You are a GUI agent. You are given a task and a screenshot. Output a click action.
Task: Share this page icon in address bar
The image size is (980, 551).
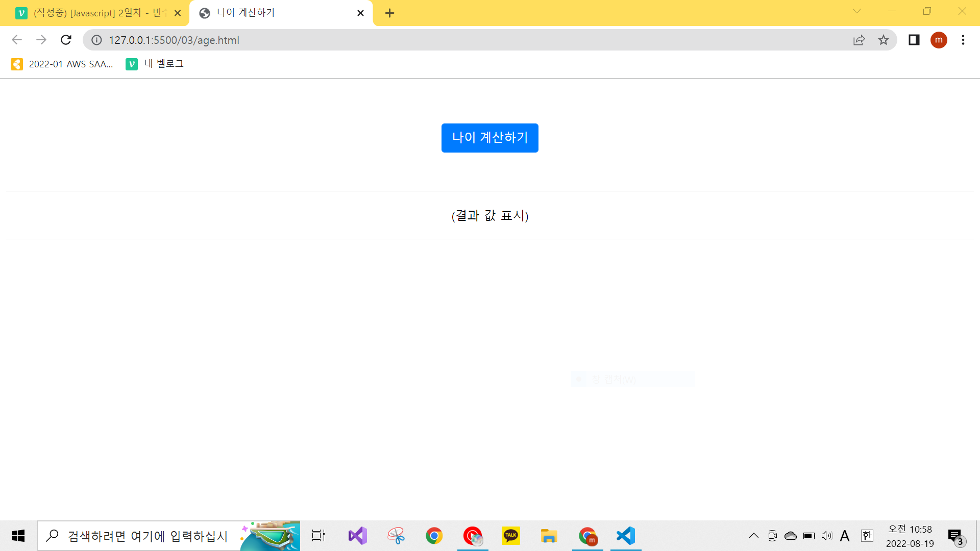coord(859,40)
